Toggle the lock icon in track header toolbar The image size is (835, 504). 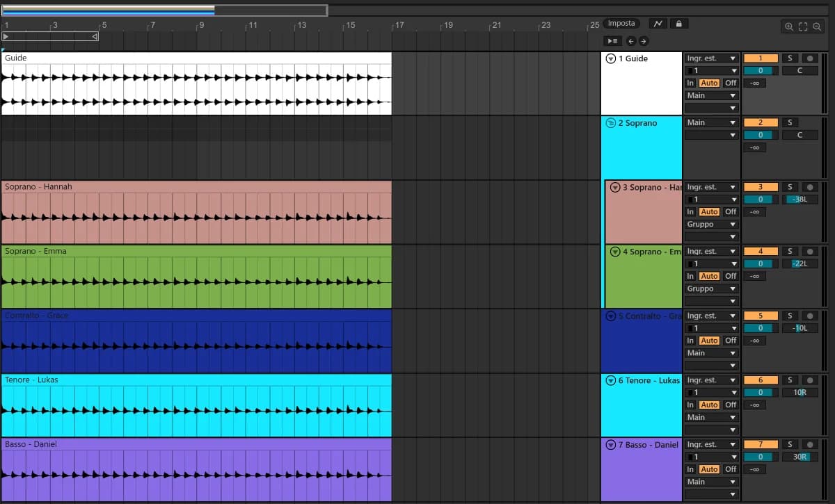(678, 24)
